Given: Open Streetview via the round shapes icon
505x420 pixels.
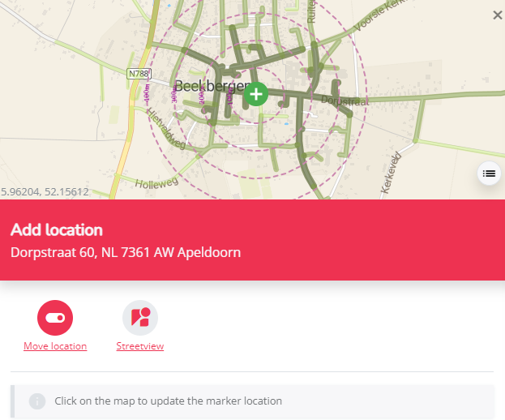Looking at the screenshot, I should [140, 318].
